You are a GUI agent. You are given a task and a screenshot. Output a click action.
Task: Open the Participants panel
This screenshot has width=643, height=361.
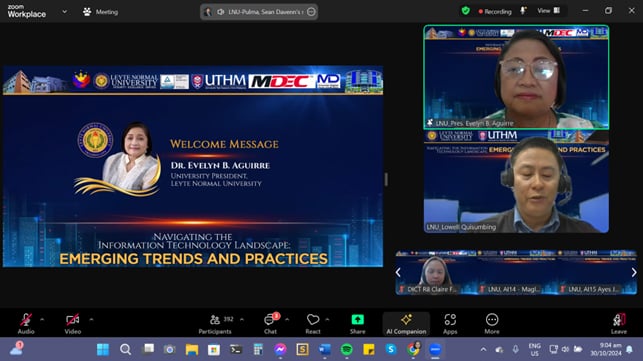[x=215, y=323]
